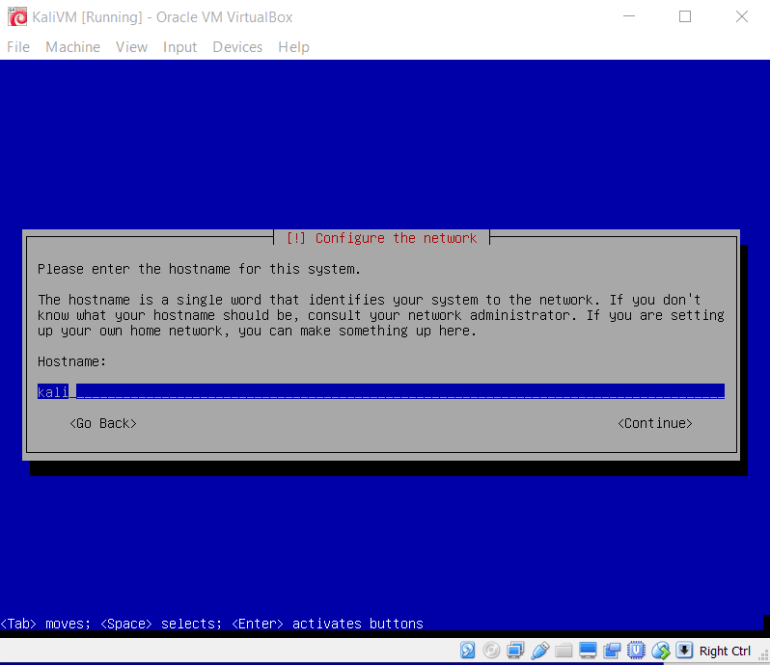The image size is (770, 665).
Task: Click the recording status icon with overlapping screens
Action: 612,650
